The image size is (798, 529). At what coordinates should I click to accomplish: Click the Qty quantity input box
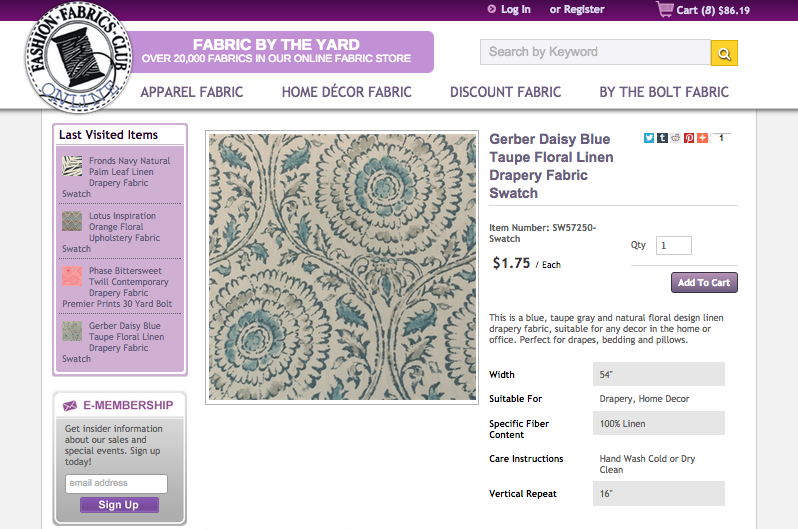point(674,245)
